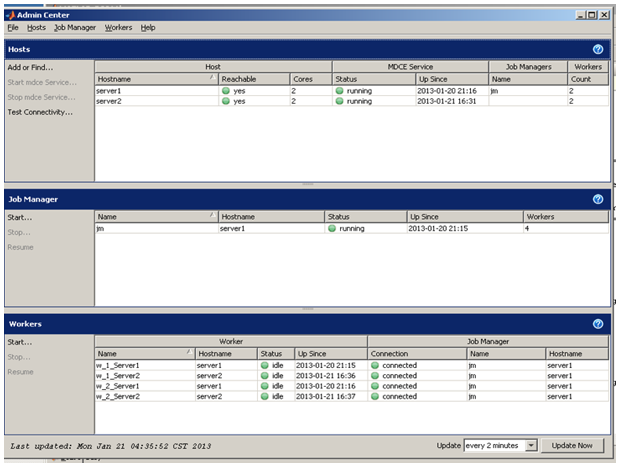Click the Last updated status text

pyautogui.click(x=111, y=446)
